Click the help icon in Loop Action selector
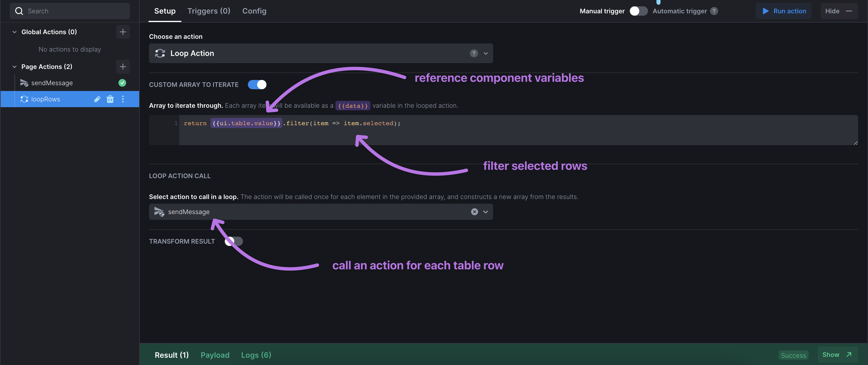 [x=474, y=53]
